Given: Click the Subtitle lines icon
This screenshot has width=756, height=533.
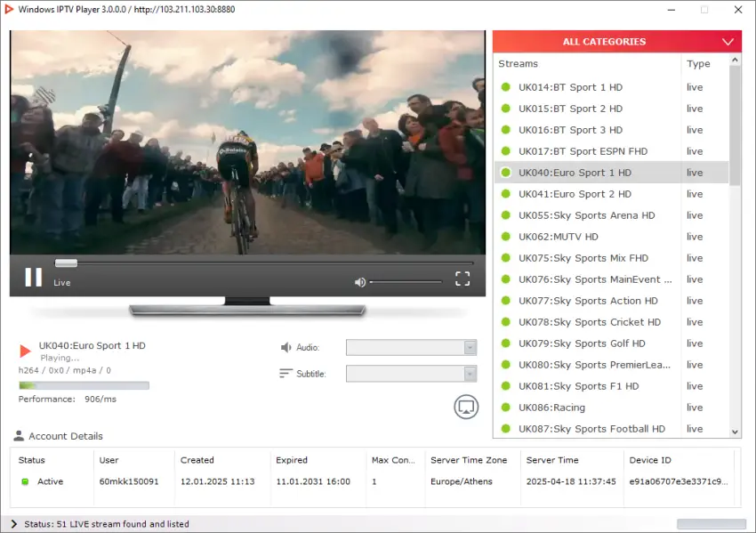Looking at the screenshot, I should (x=286, y=374).
